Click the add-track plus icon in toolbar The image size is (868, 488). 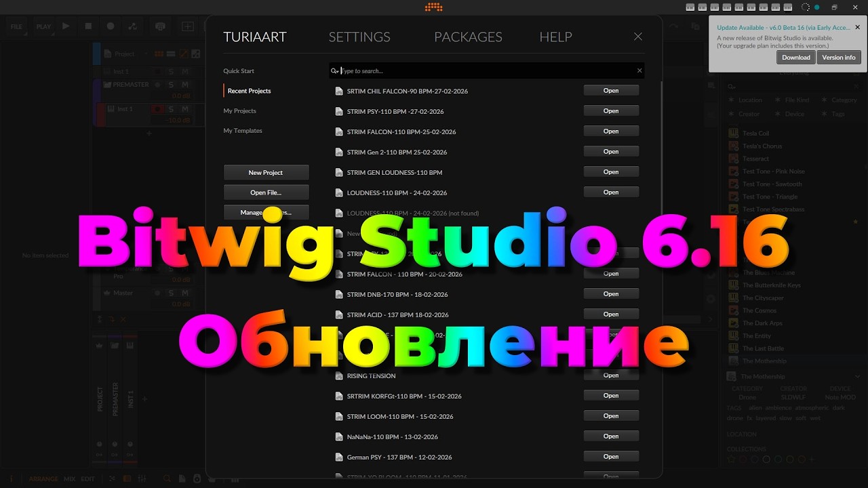[x=188, y=26]
